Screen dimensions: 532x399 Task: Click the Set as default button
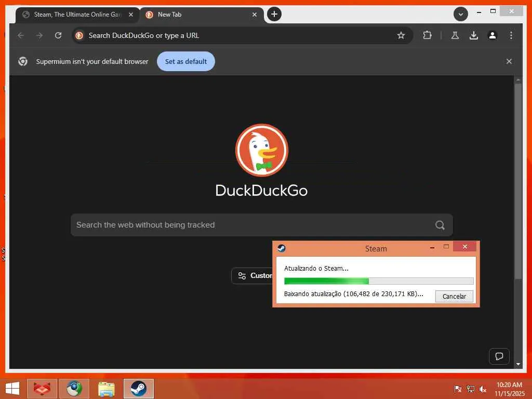[186, 61]
